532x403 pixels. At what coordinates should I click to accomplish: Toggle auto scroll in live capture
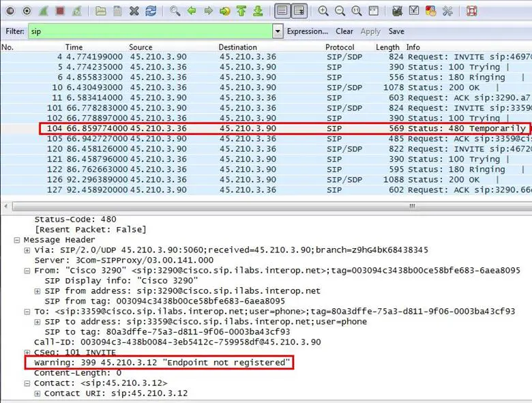pyautogui.click(x=299, y=11)
